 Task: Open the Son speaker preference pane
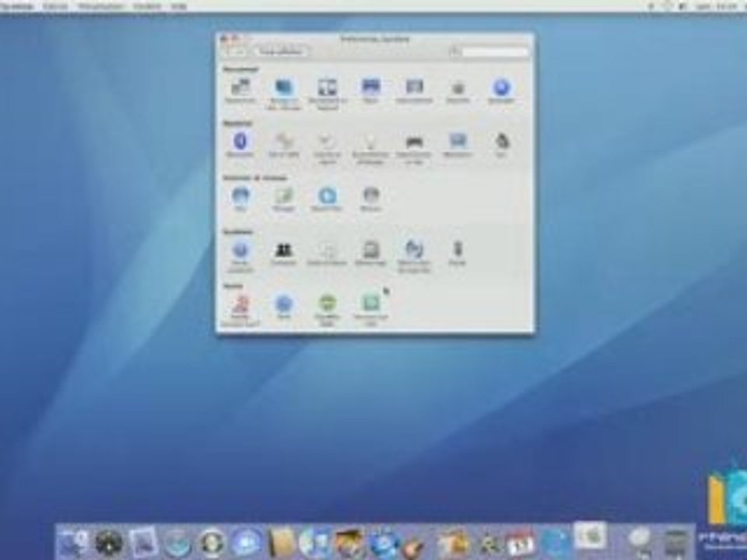pos(501,145)
